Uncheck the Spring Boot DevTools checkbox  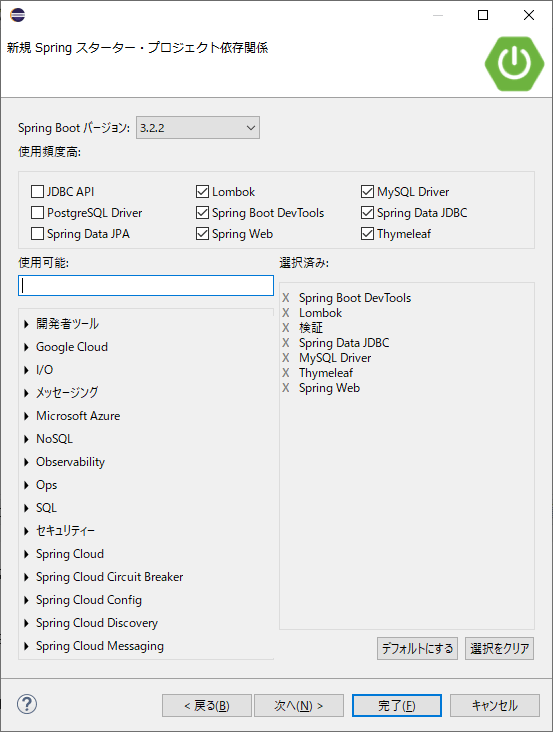click(x=203, y=212)
